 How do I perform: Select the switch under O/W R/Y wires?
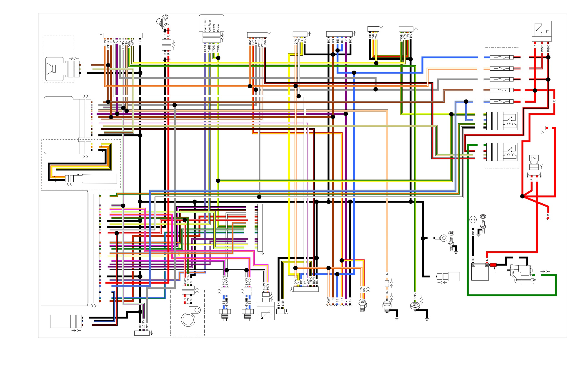(x=362, y=305)
